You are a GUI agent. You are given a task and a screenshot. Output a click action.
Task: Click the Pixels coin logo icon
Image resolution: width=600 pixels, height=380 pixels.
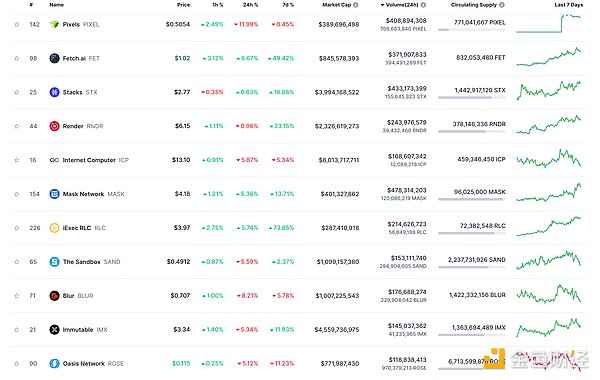[54, 24]
